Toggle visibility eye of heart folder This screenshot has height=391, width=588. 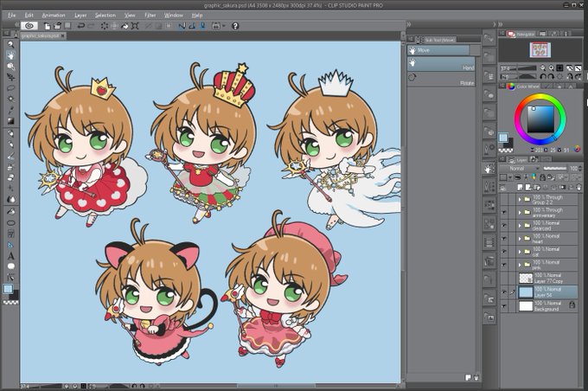pyautogui.click(x=503, y=239)
